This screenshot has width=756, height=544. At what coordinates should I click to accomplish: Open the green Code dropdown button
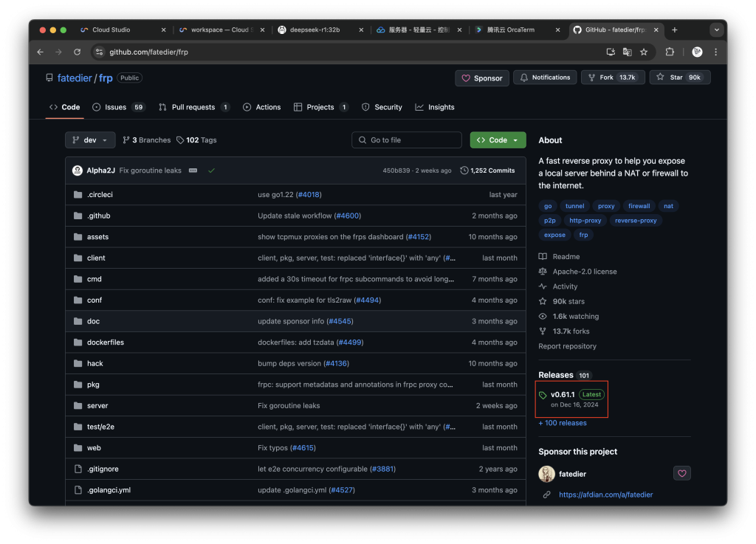[x=498, y=140]
